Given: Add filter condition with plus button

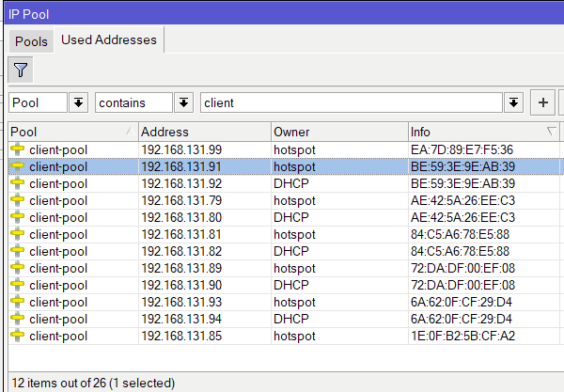Looking at the screenshot, I should point(542,102).
